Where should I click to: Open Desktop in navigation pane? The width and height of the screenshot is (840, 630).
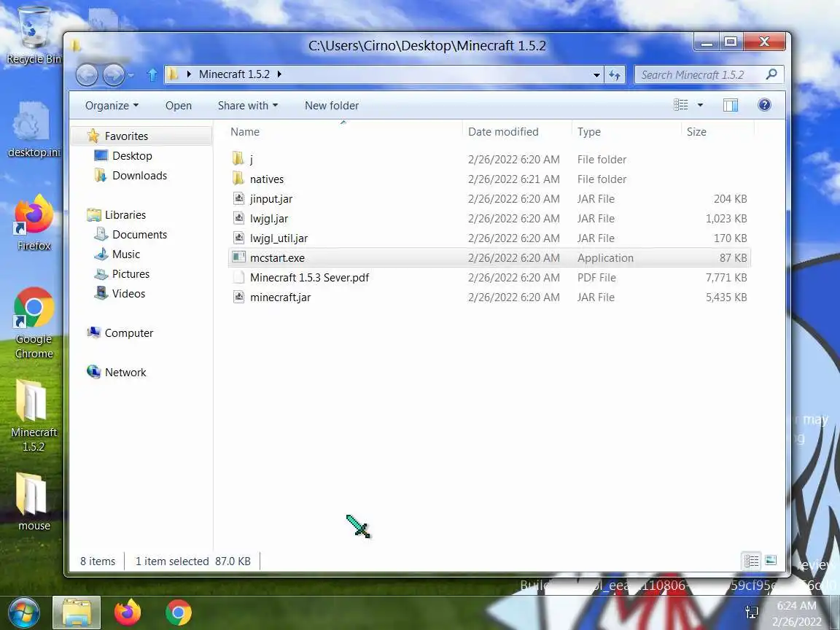point(132,156)
